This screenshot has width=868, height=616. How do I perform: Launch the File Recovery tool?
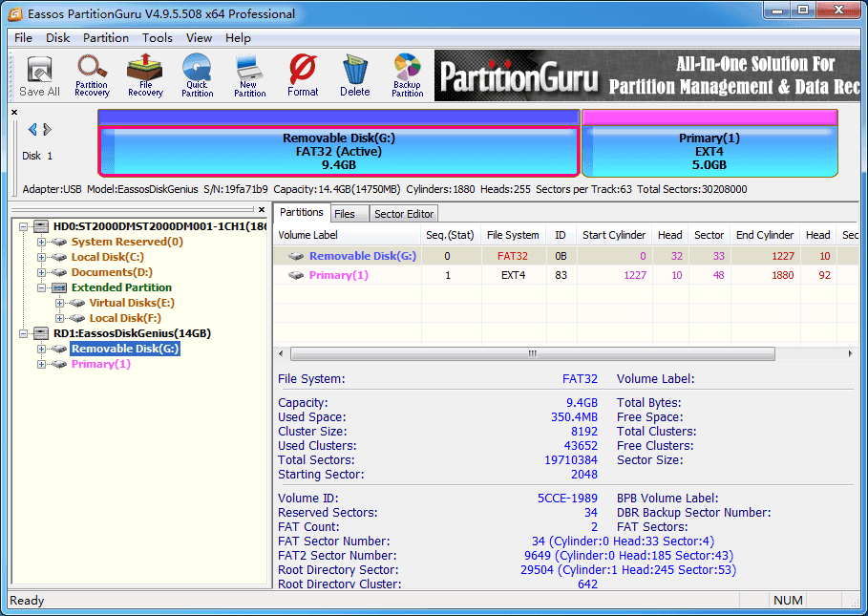tap(145, 75)
